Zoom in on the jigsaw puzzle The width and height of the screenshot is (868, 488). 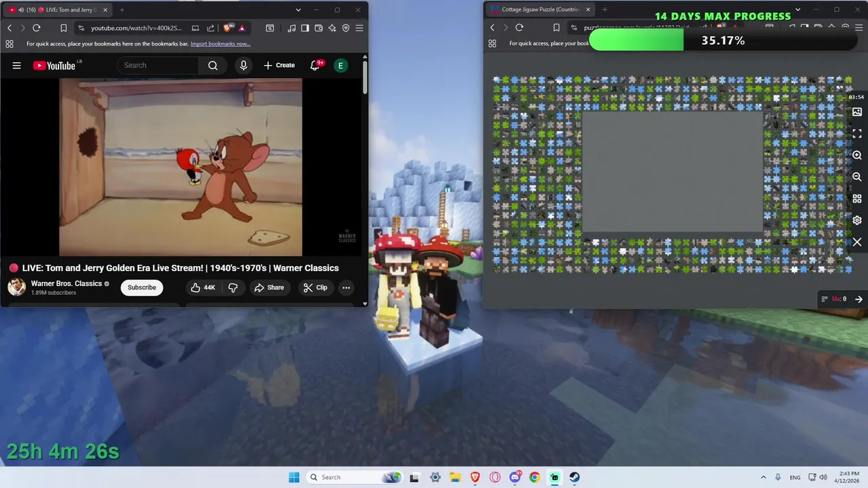click(x=857, y=155)
